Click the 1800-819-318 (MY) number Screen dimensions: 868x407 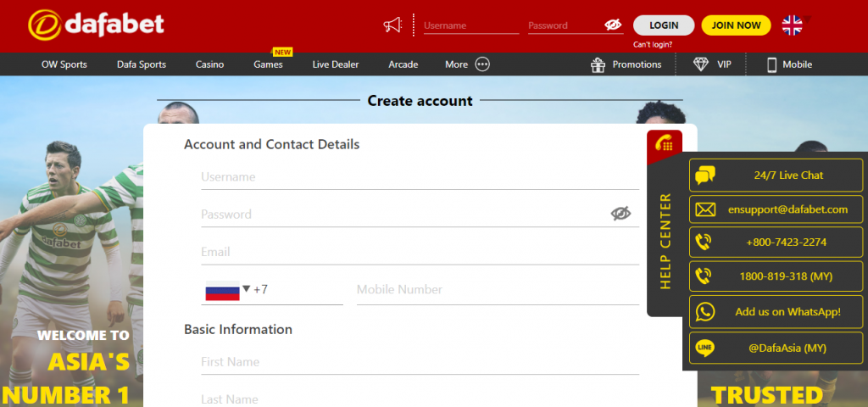776,276
